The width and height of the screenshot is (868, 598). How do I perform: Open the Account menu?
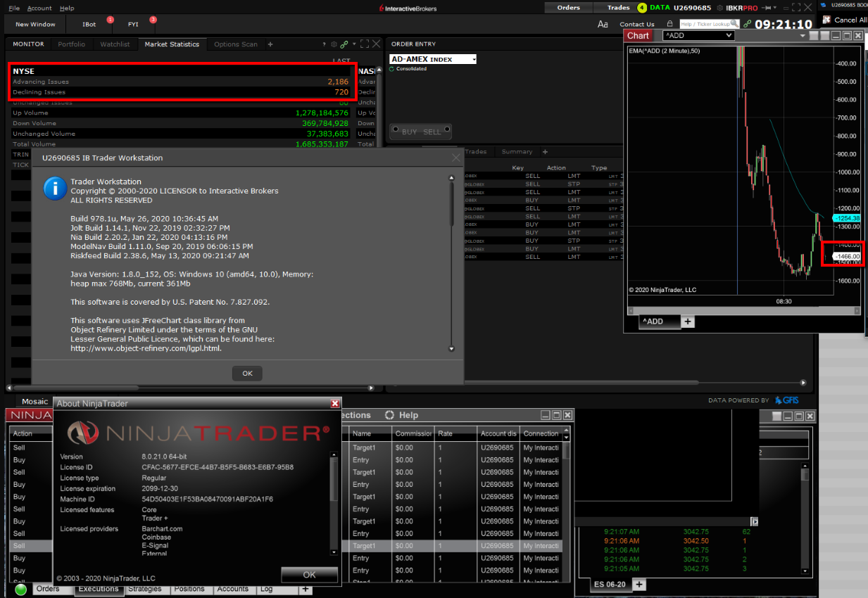coord(39,8)
